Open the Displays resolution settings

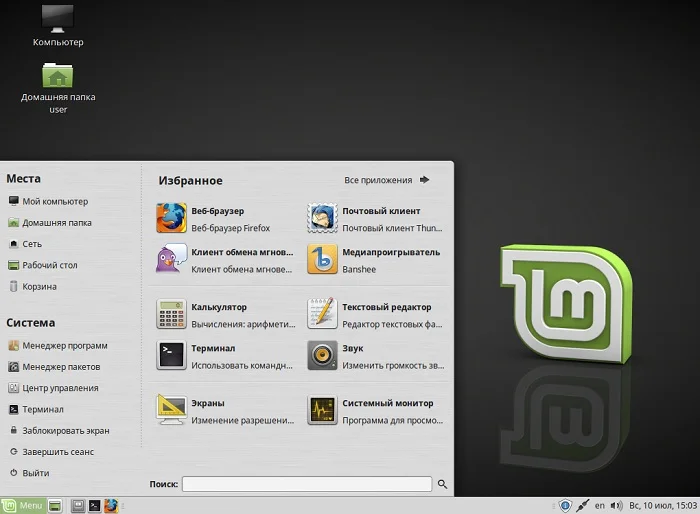[171, 410]
